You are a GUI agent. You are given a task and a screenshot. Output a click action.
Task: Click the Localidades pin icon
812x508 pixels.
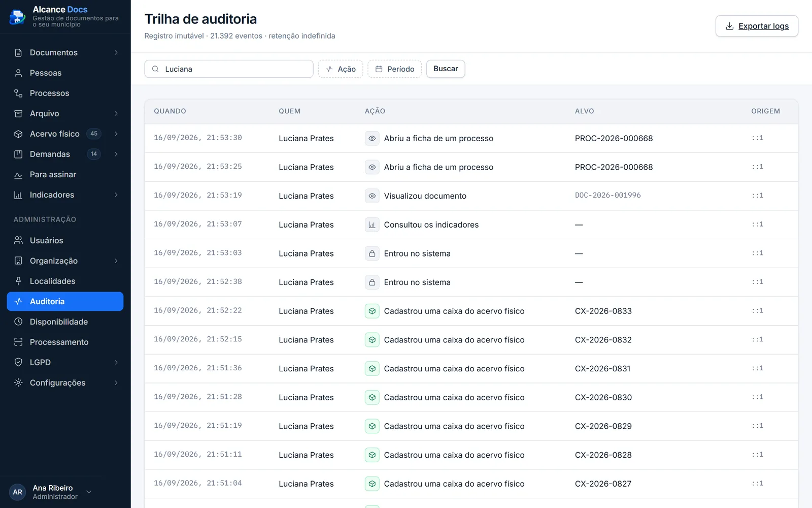pyautogui.click(x=18, y=281)
